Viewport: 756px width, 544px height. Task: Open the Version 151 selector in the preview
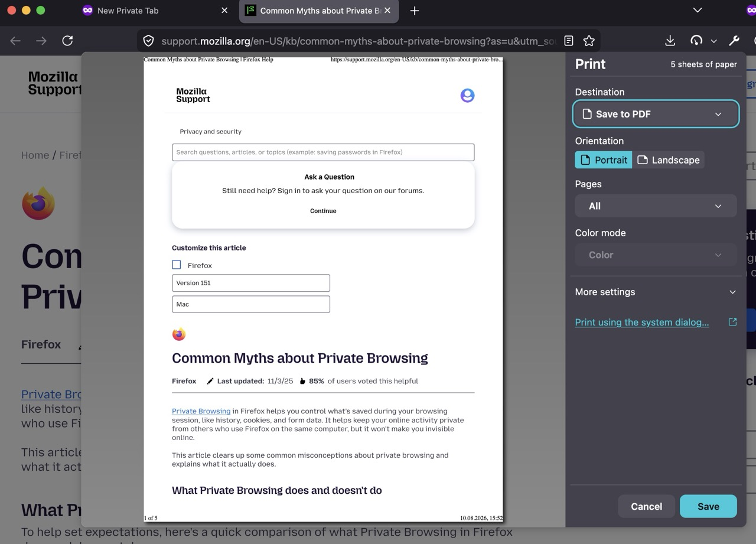tap(251, 283)
